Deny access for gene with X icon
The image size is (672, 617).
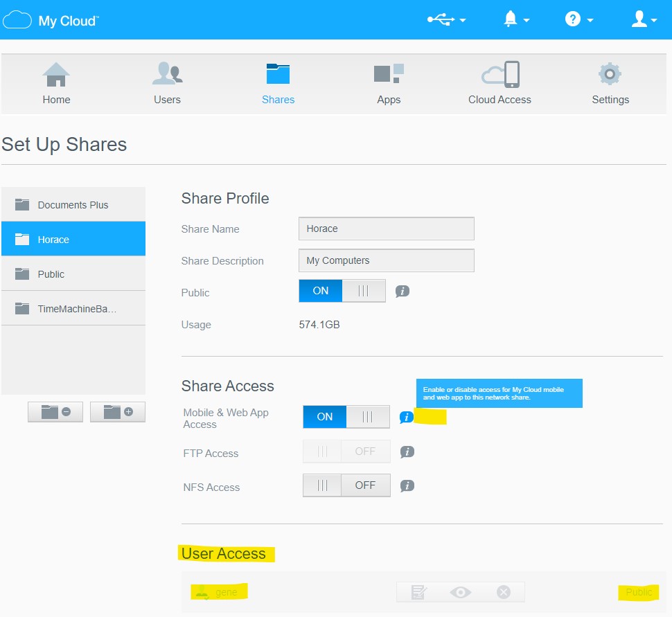(x=503, y=592)
